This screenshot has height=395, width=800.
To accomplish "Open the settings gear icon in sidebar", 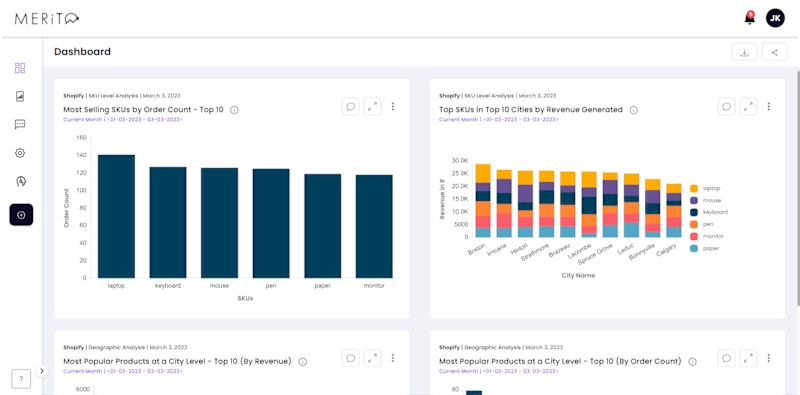I will point(20,153).
